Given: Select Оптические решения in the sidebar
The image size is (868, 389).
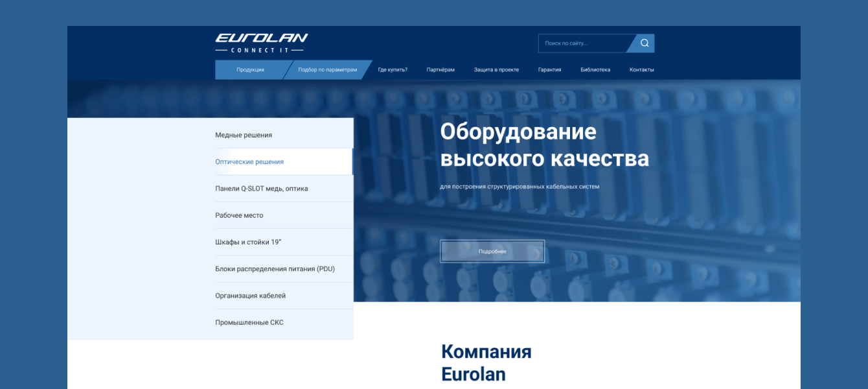Looking at the screenshot, I should point(249,161).
